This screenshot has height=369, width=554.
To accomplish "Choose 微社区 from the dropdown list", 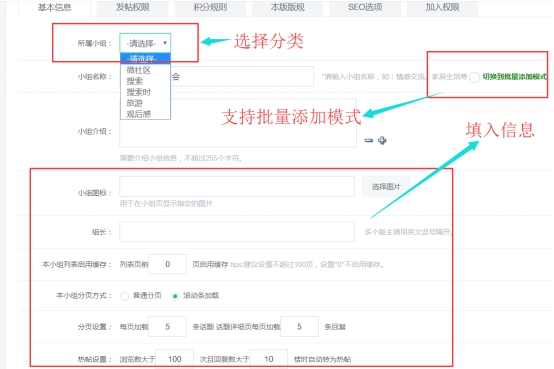I will [145, 70].
